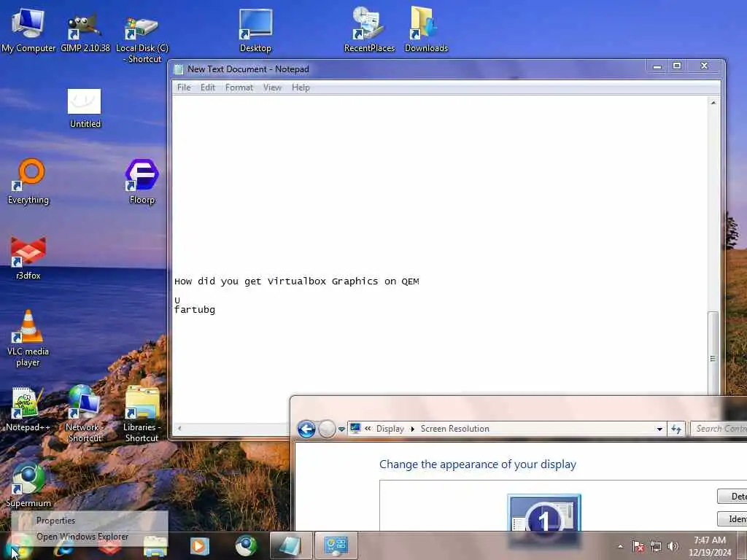Click the Notepad window title bar icon
Image resolution: width=747 pixels, height=560 pixels.
pyautogui.click(x=179, y=69)
